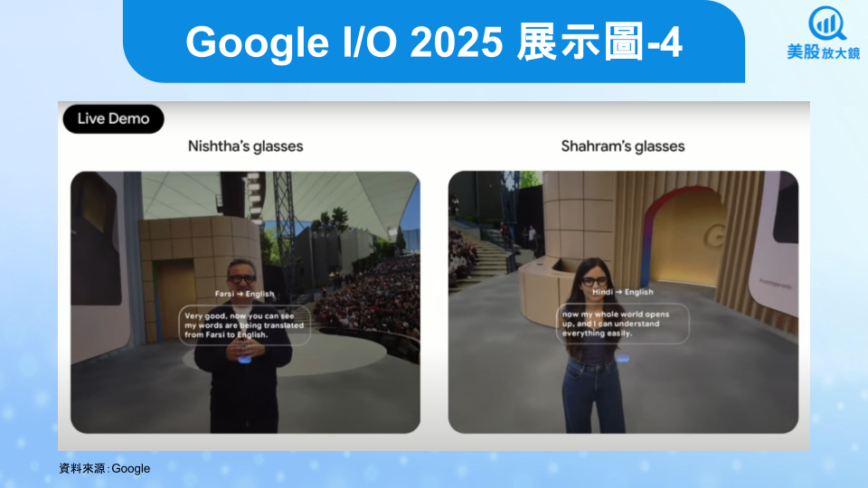
Task: Click the 'Farsi → English' label
Action: pyautogui.click(x=245, y=294)
